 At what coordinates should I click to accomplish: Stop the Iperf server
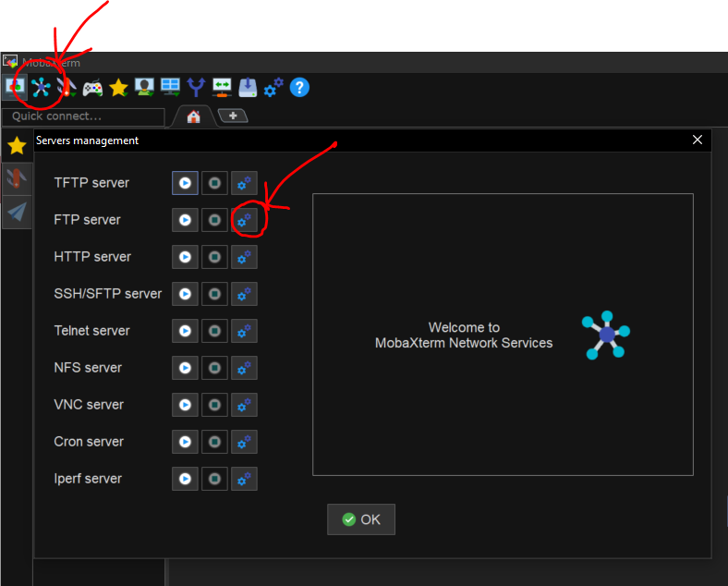tap(214, 479)
